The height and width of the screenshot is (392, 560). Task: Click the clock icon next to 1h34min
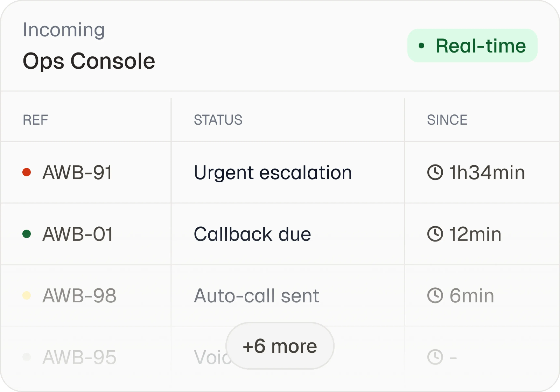coord(435,172)
